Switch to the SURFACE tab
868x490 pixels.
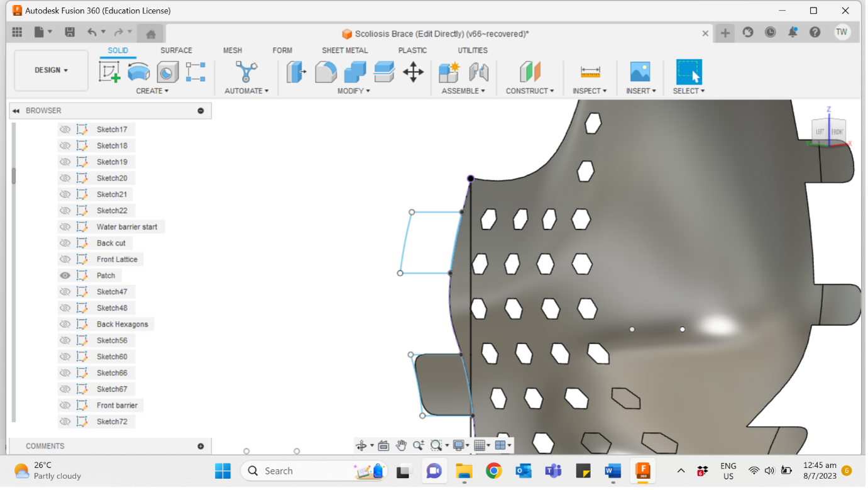176,50
